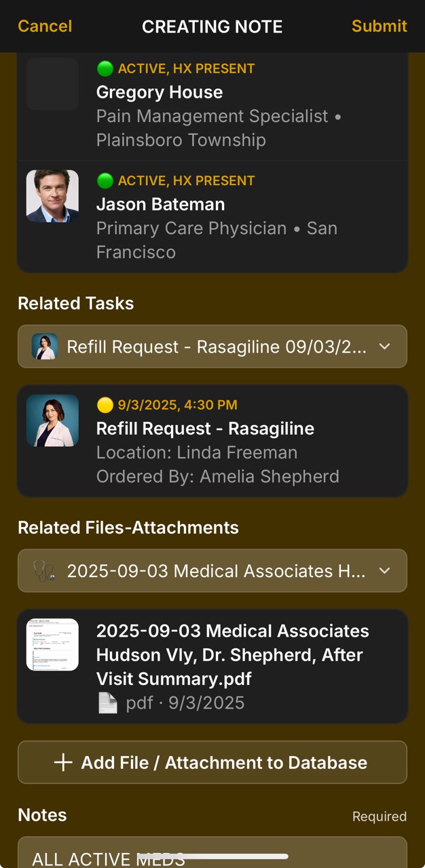The height and width of the screenshot is (868, 425).
Task: Click the green ACTIVE dot next to Jason Bateman
Action: [x=105, y=180]
